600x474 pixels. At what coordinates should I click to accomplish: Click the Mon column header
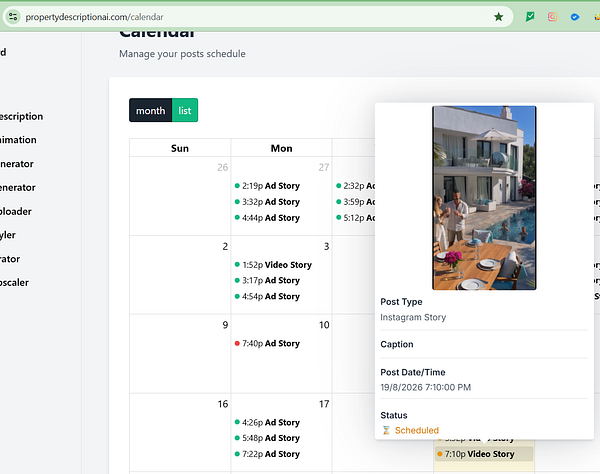pos(282,148)
